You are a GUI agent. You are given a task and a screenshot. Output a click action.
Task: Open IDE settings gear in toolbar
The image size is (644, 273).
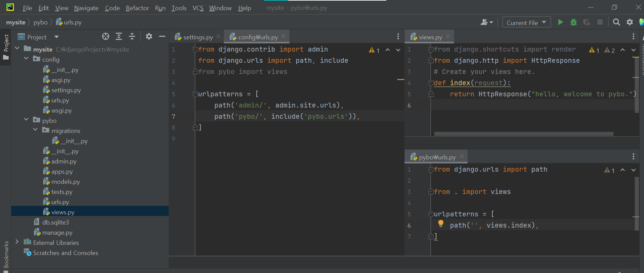coord(630,22)
